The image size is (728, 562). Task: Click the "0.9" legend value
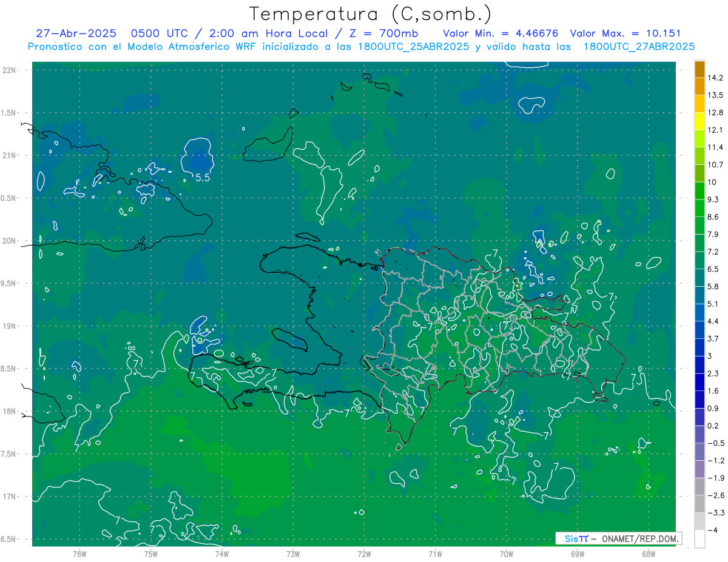point(713,408)
